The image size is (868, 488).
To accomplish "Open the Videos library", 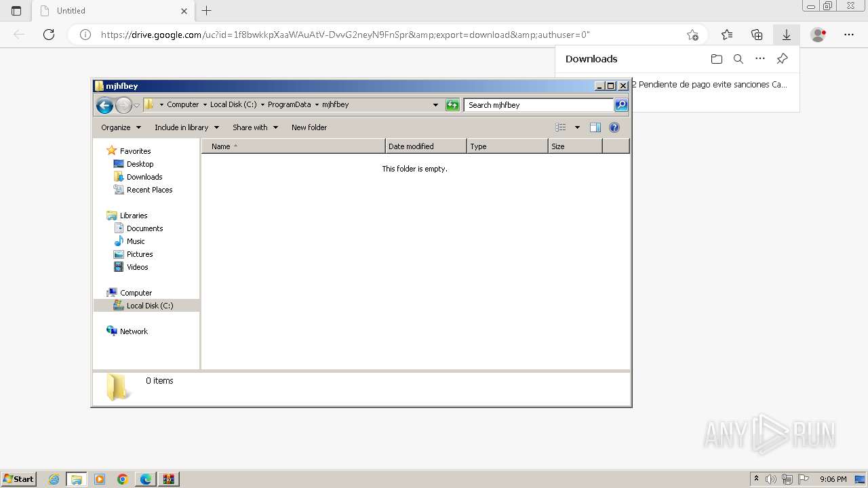I will pyautogui.click(x=137, y=267).
